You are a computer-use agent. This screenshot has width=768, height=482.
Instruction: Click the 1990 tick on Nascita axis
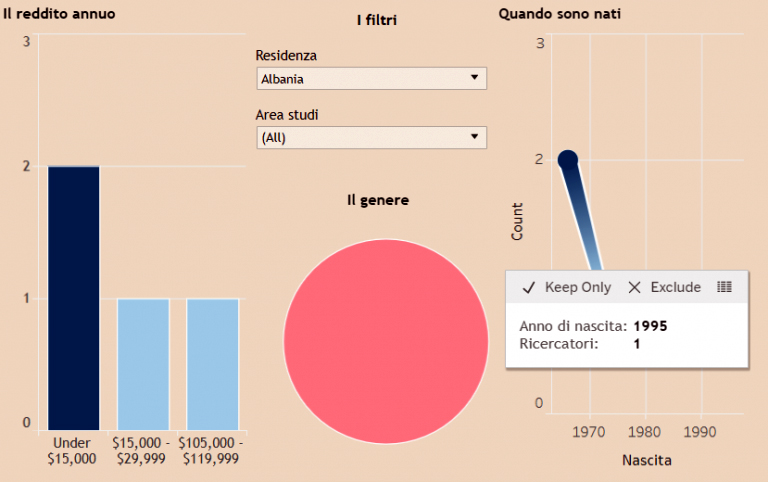701,430
